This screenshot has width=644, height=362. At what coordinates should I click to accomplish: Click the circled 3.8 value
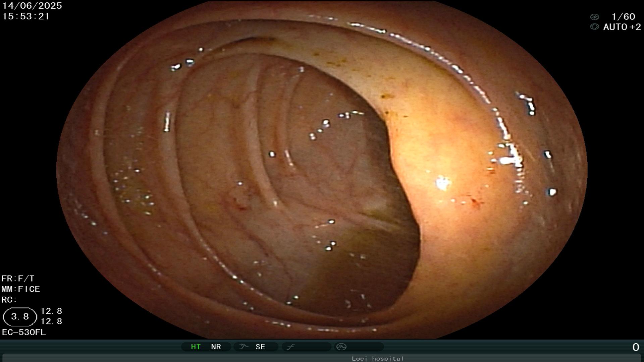(20, 317)
